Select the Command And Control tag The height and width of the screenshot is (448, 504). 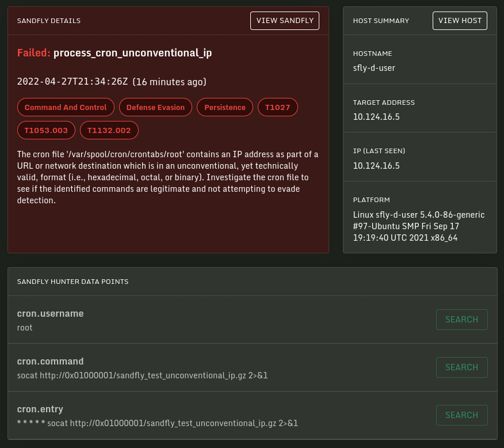[x=66, y=107]
